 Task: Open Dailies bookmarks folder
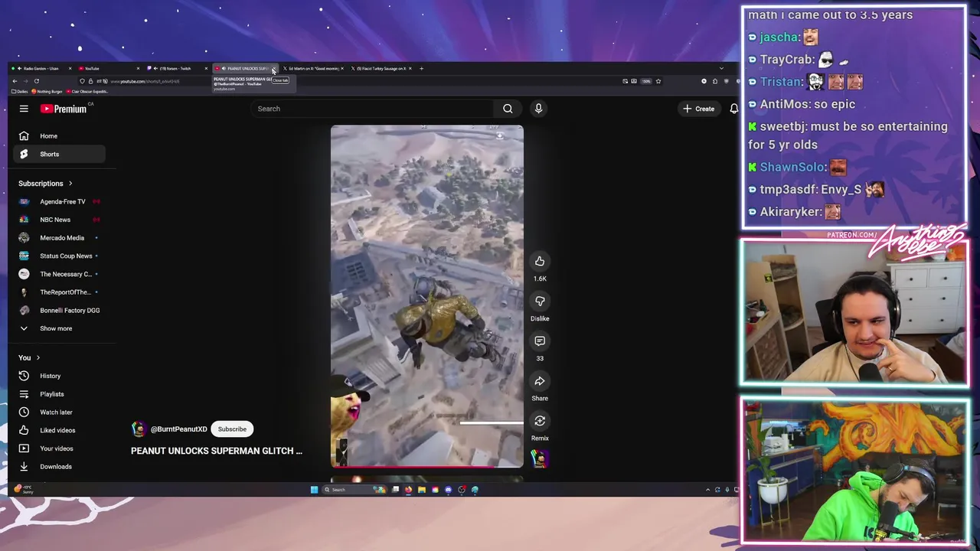coord(20,91)
